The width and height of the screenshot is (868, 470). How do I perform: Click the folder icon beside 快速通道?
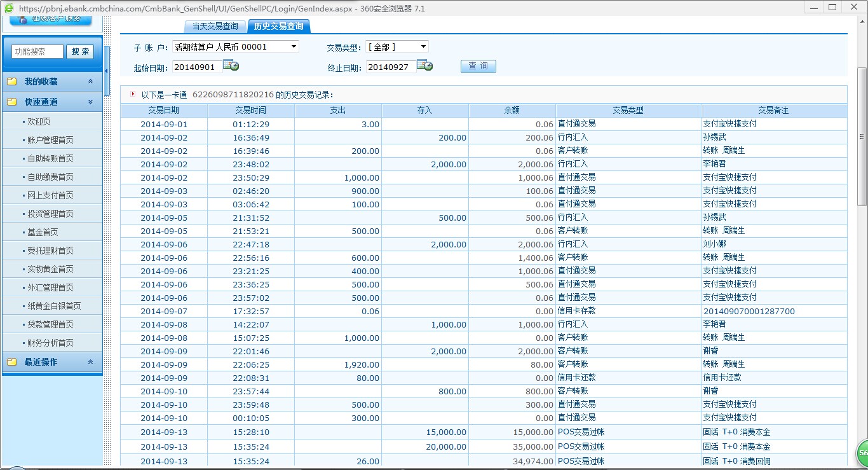tap(12, 102)
